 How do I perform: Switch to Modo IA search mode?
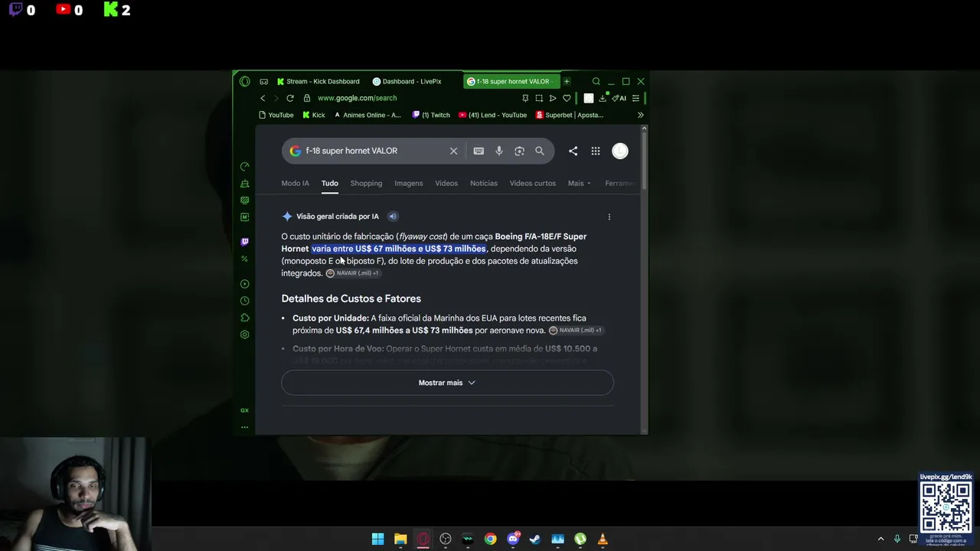(295, 183)
